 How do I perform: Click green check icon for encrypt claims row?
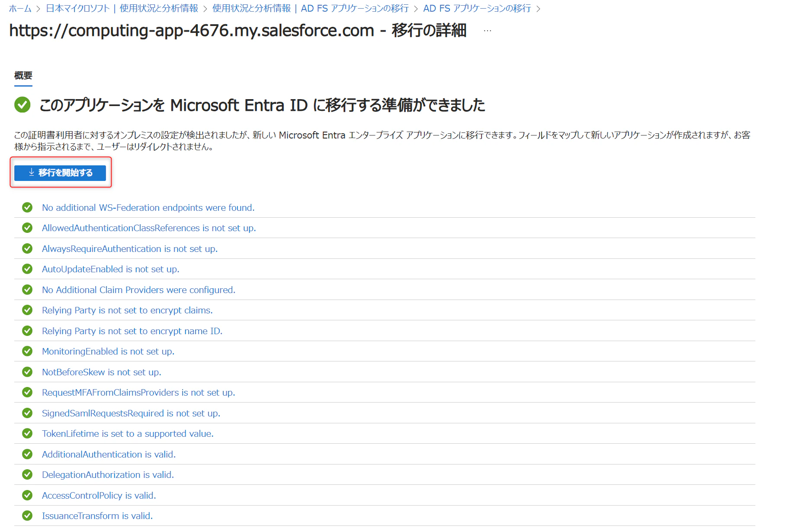(x=27, y=310)
